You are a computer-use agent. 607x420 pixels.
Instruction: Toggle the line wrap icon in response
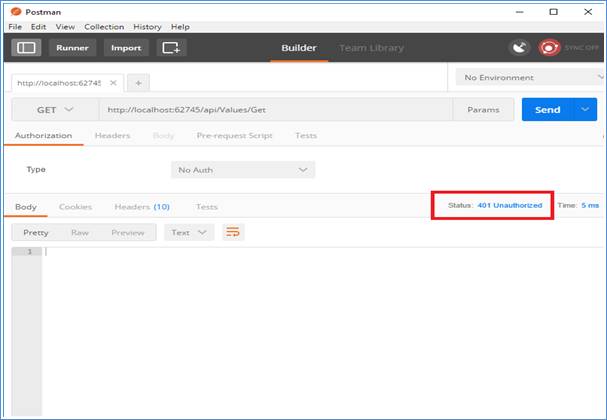point(233,232)
